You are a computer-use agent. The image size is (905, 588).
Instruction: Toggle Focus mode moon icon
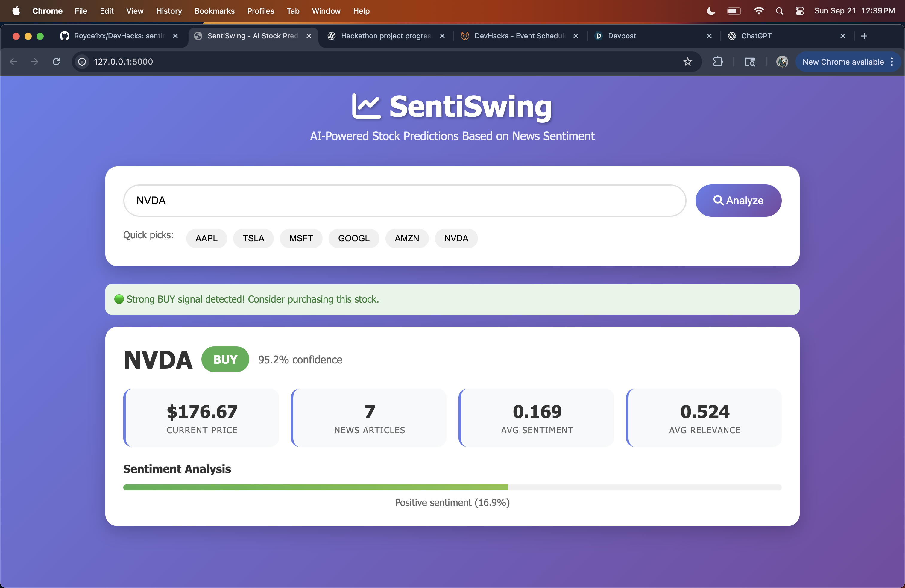click(711, 11)
